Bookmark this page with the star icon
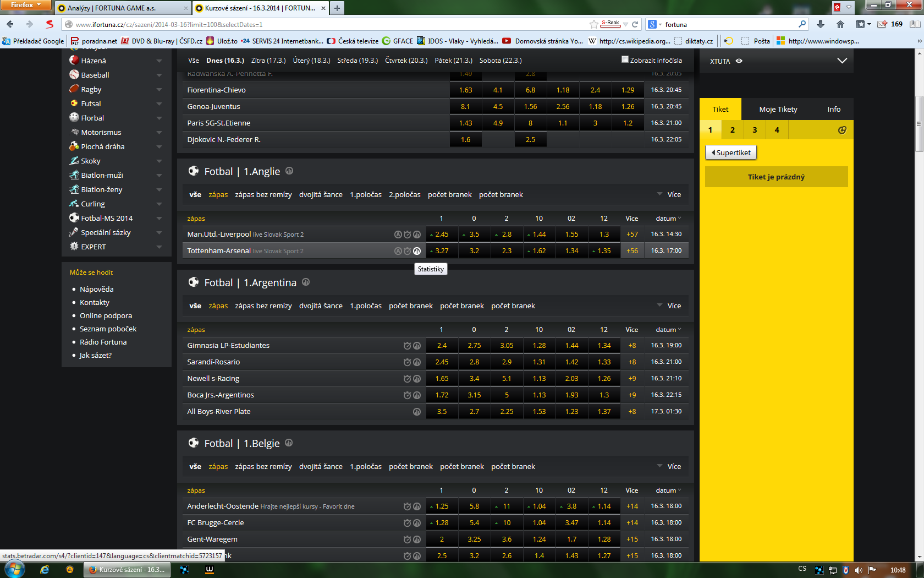 (x=594, y=24)
